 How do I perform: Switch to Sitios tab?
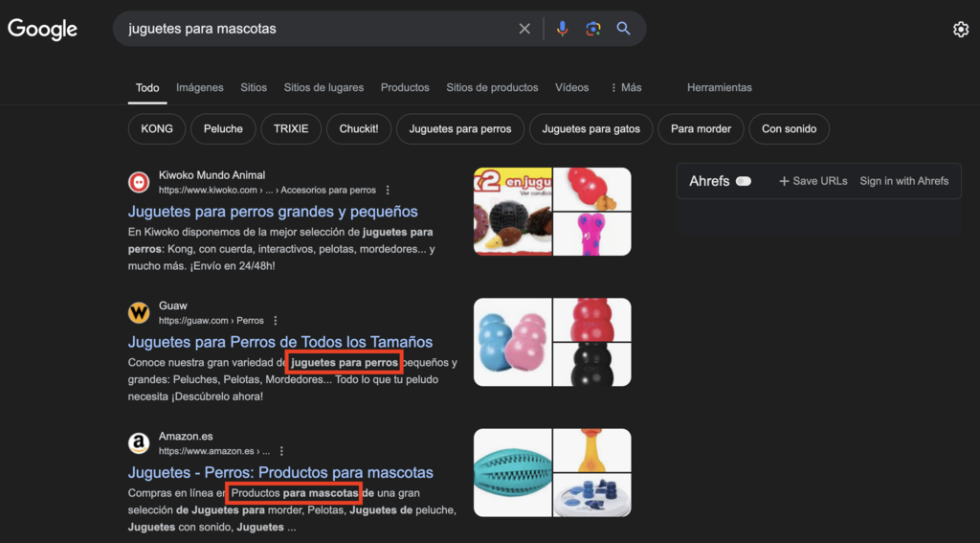point(254,87)
